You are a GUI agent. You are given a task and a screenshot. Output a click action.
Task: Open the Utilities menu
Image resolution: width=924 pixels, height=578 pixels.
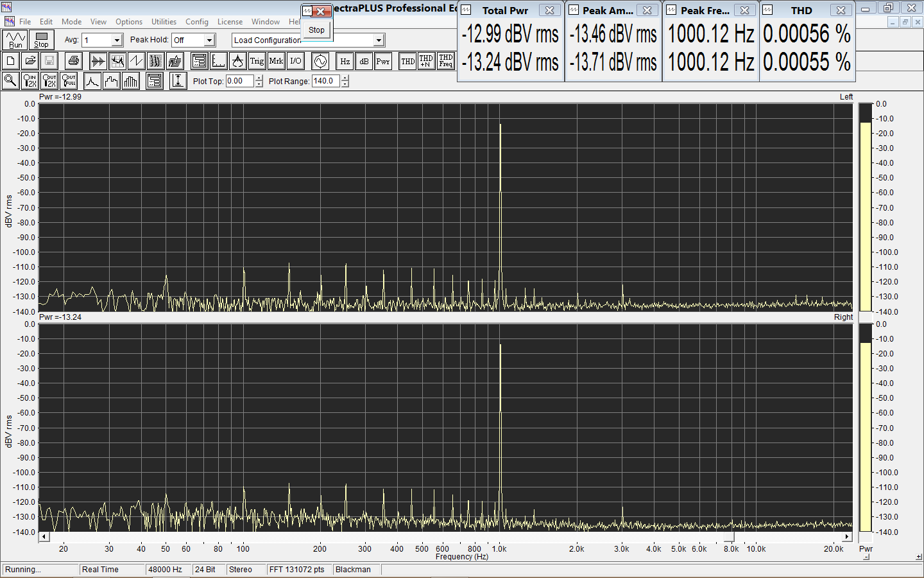point(164,22)
